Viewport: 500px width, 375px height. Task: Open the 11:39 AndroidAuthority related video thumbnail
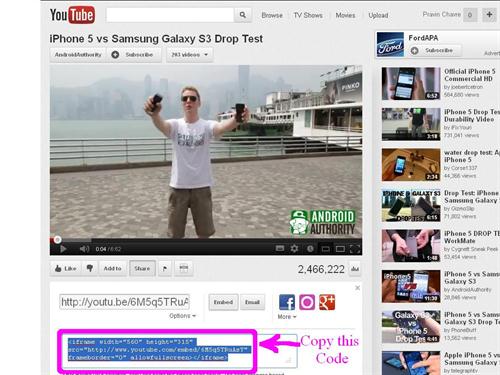[x=411, y=286]
